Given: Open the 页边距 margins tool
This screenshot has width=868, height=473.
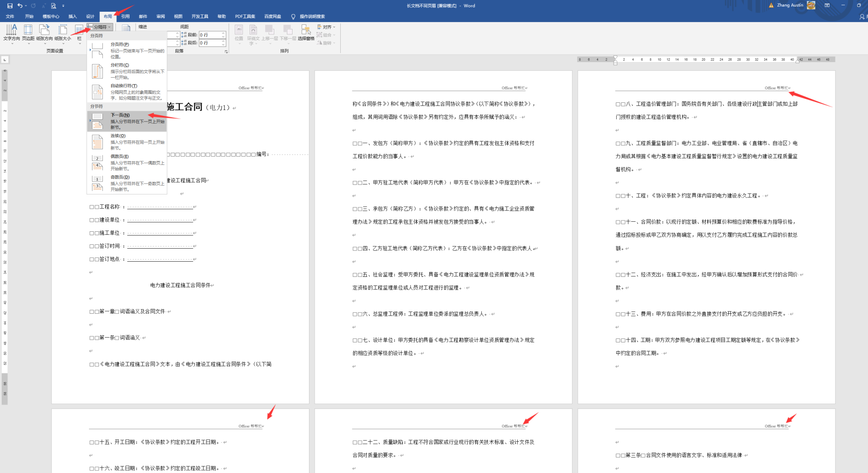Looking at the screenshot, I should point(28,35).
